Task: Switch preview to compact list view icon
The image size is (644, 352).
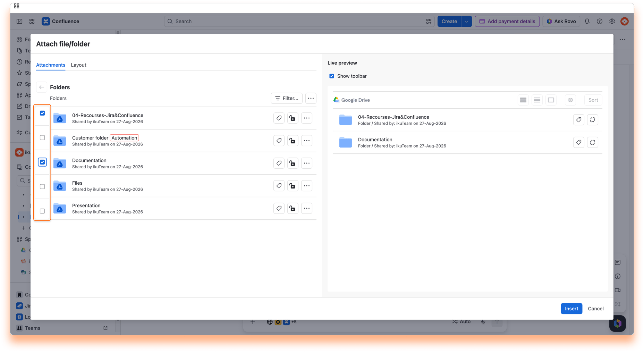Action: point(537,100)
